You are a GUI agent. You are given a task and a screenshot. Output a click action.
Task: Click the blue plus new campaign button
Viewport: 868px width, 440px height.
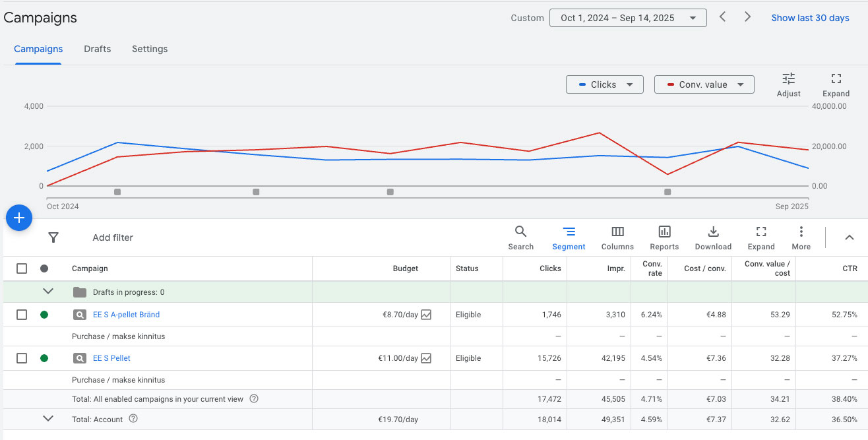pos(19,218)
